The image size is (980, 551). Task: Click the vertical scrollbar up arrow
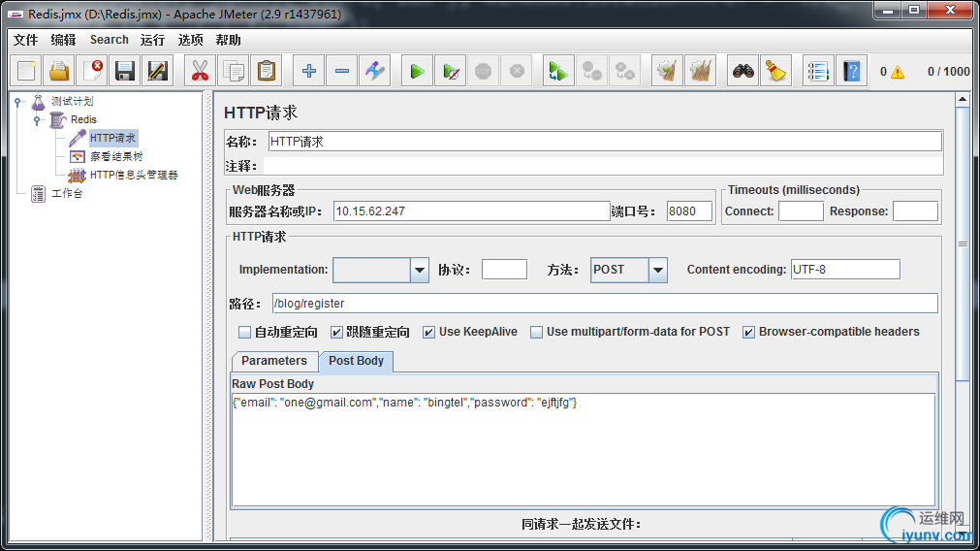963,100
